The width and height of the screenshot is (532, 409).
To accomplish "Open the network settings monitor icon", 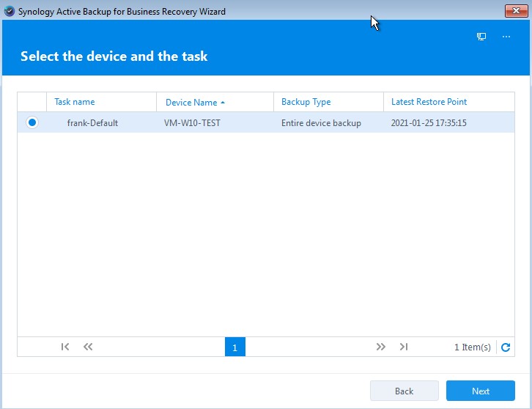I will click(481, 37).
